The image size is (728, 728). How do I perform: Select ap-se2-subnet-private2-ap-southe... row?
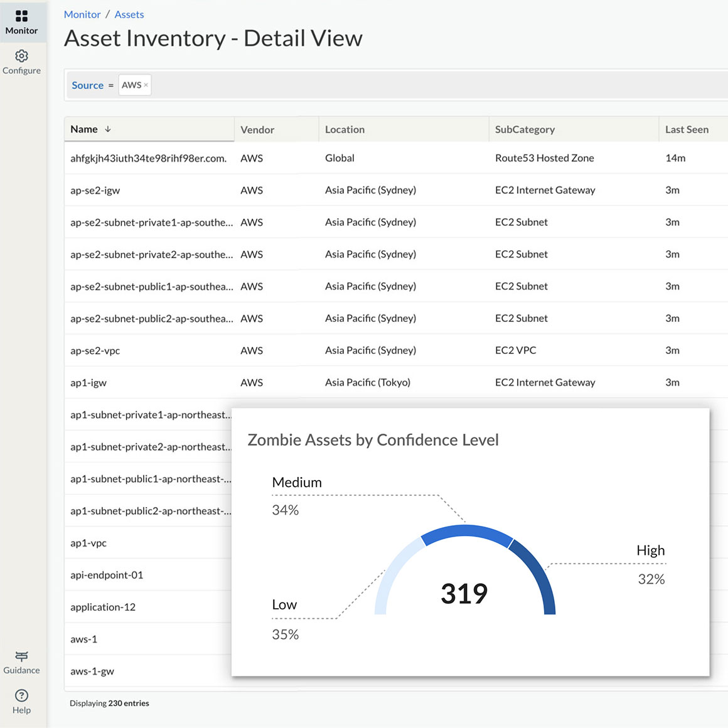click(396, 254)
